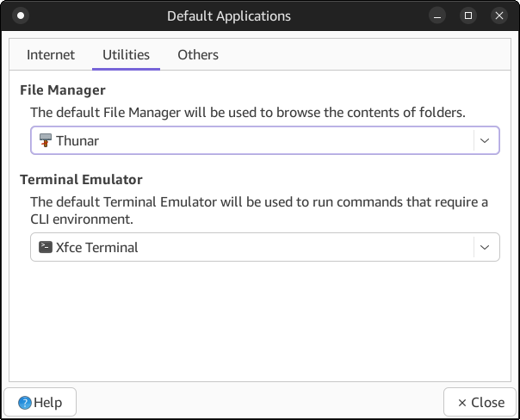Click the Default Applications title text
The image size is (520, 420).
229,15
